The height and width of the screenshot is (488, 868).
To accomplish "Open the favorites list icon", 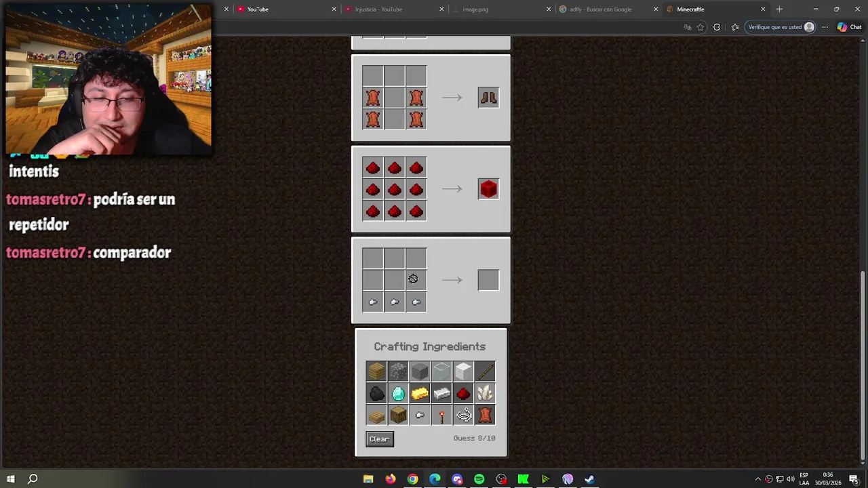I will point(735,27).
